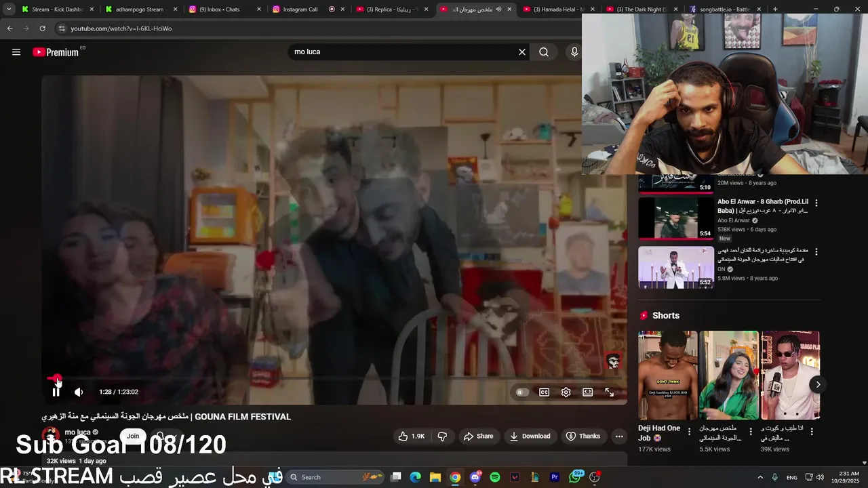
Task: Open the tab search dropdown arrow
Action: (x=9, y=9)
